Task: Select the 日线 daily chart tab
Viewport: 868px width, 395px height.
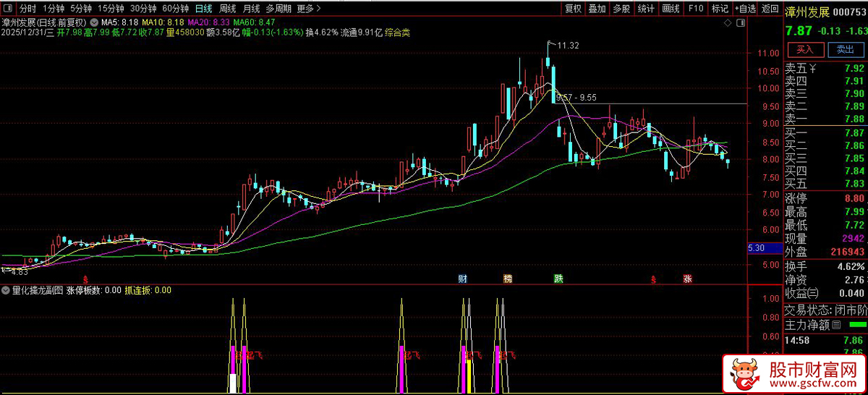Action: click(x=204, y=9)
